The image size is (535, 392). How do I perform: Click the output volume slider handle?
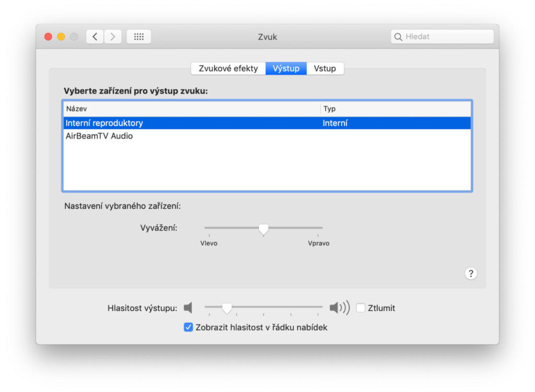[x=226, y=308]
